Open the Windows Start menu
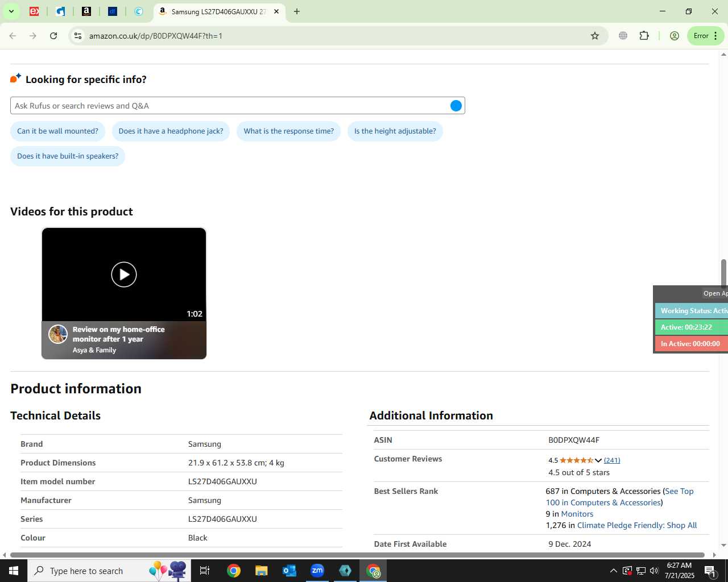Viewport: 728px width, 582px height. point(14,571)
